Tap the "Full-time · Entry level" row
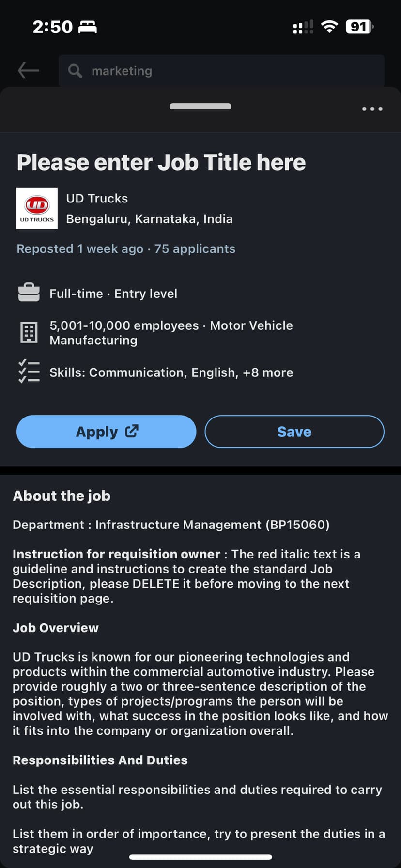This screenshot has width=401, height=868. (x=113, y=294)
